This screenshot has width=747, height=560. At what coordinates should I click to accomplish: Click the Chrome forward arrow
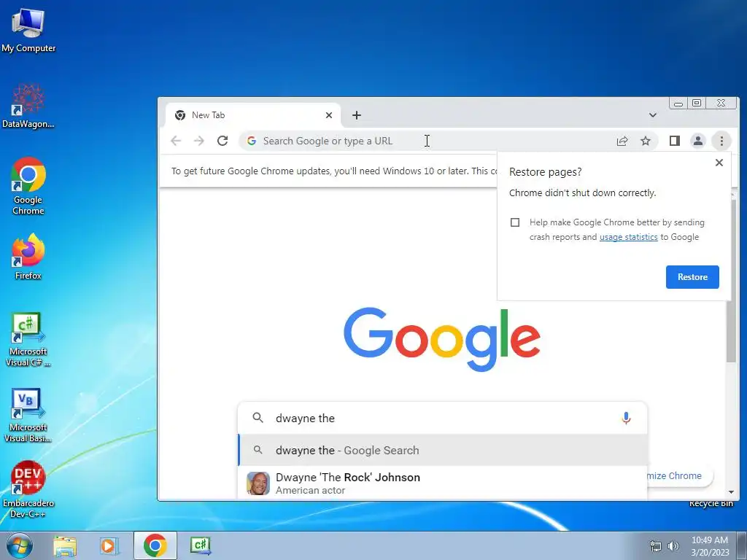199,141
